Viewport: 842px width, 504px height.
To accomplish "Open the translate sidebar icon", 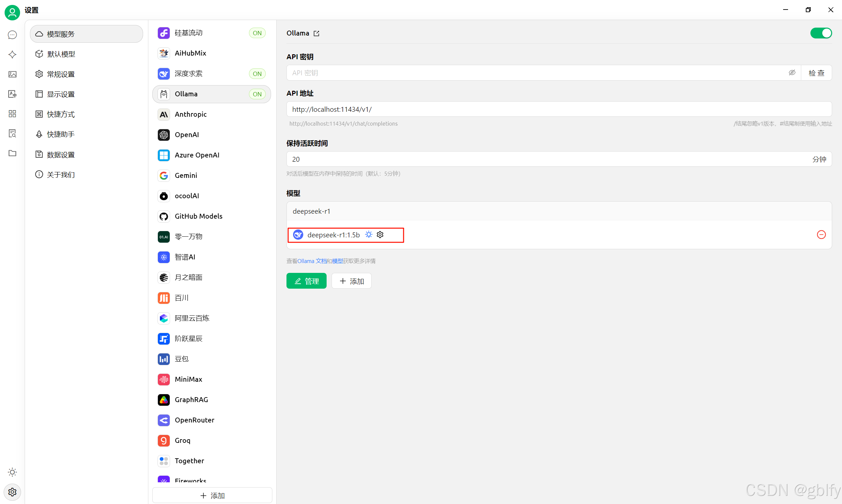I will pyautogui.click(x=12, y=94).
